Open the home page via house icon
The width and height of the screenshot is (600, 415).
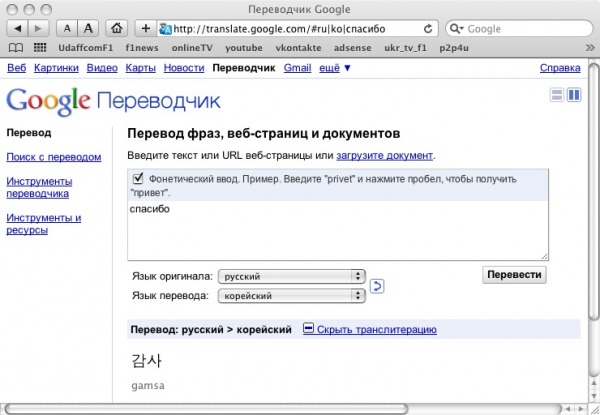(x=116, y=28)
